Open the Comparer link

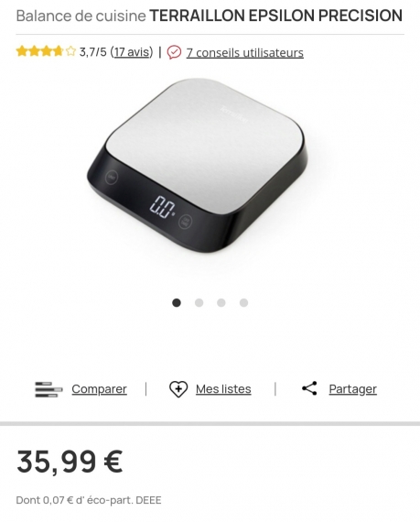[99, 389]
